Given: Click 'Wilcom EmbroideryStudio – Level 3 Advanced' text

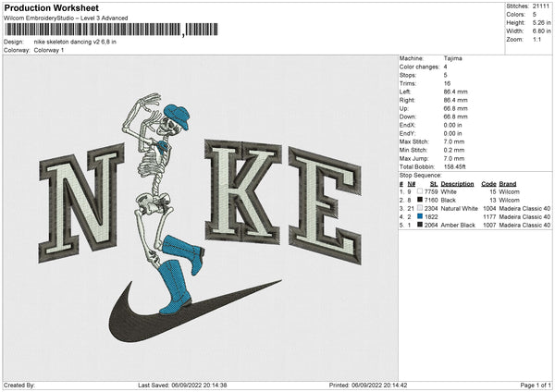Looking at the screenshot, I should (x=66, y=18).
